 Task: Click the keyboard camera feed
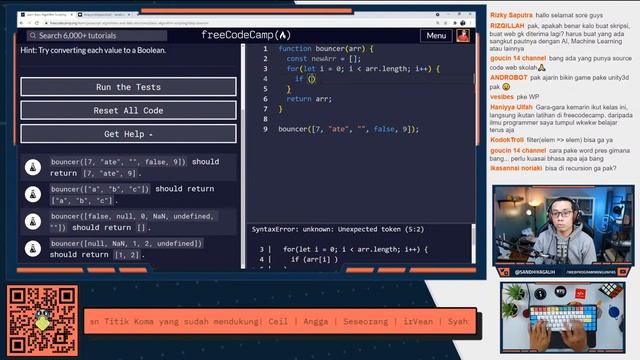(x=563, y=317)
